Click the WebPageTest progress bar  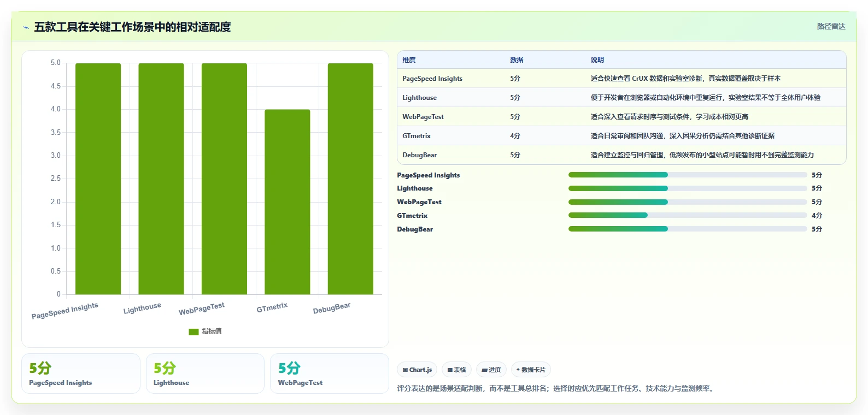coord(688,202)
